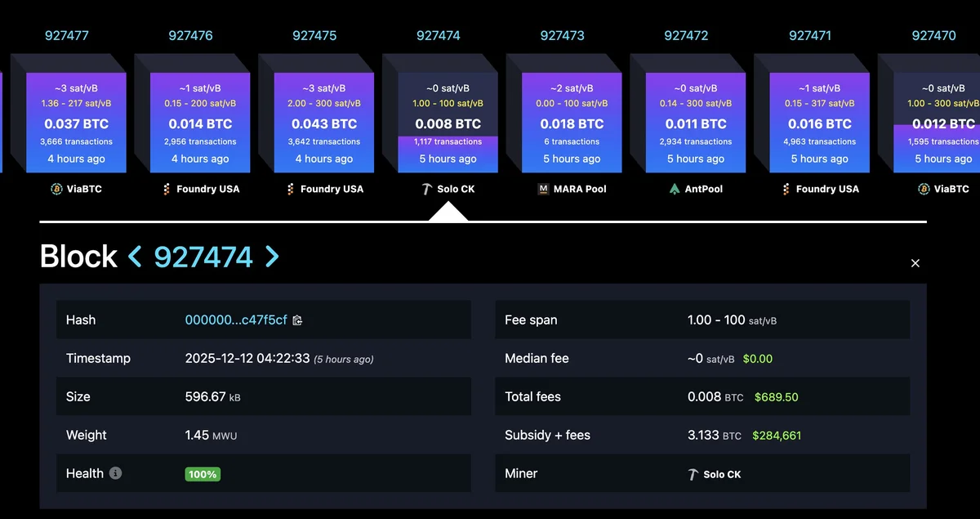Click the Foundry USA icon under block 927476
980x519 pixels.
point(167,189)
